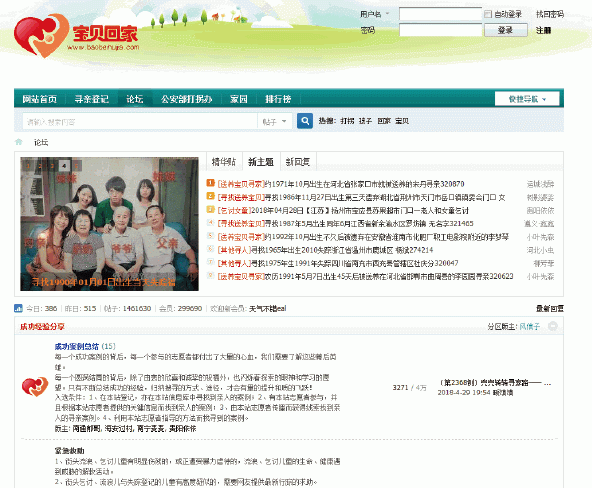This screenshot has width=592, height=488.
Task: Open the home icon in breadcrumb
Action: [x=18, y=142]
